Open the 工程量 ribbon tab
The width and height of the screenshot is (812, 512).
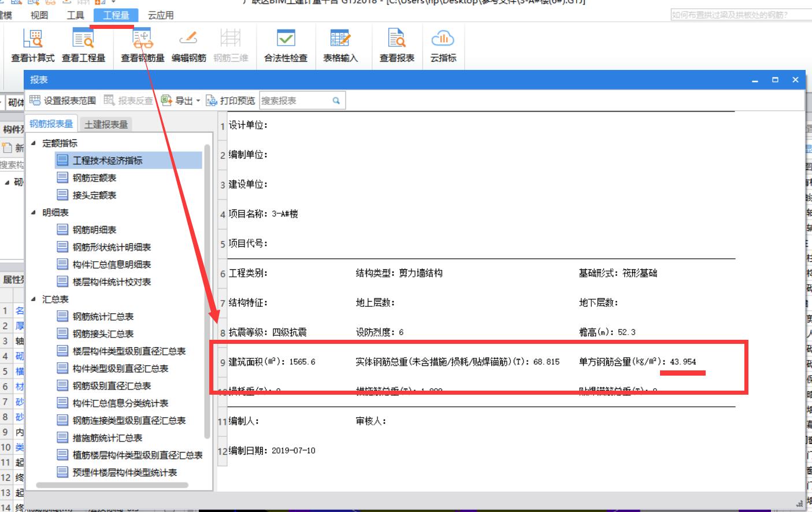[116, 15]
